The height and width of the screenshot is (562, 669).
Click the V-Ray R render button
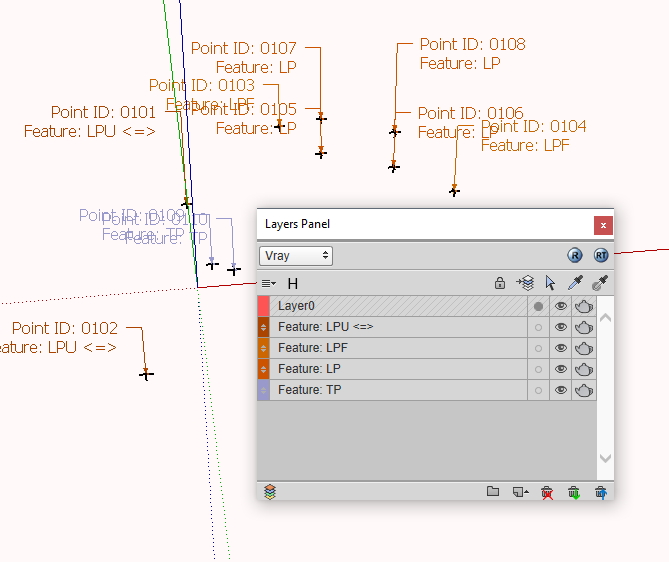click(575, 256)
